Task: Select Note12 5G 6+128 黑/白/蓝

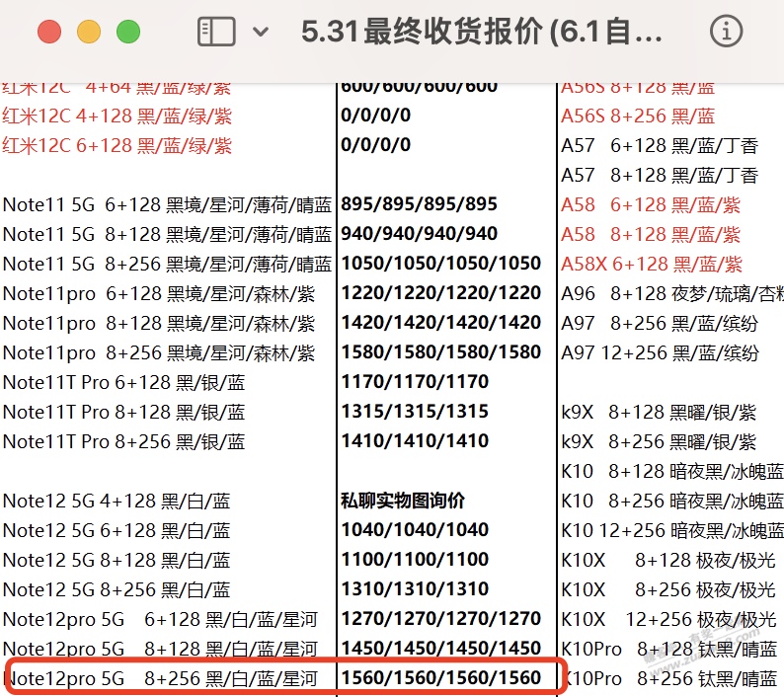Action: [117, 530]
